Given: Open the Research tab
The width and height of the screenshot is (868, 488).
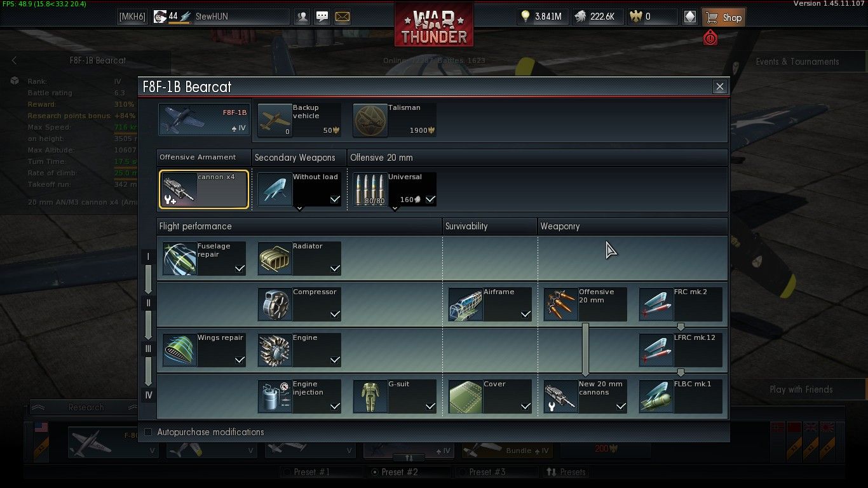Looking at the screenshot, I should point(86,407).
